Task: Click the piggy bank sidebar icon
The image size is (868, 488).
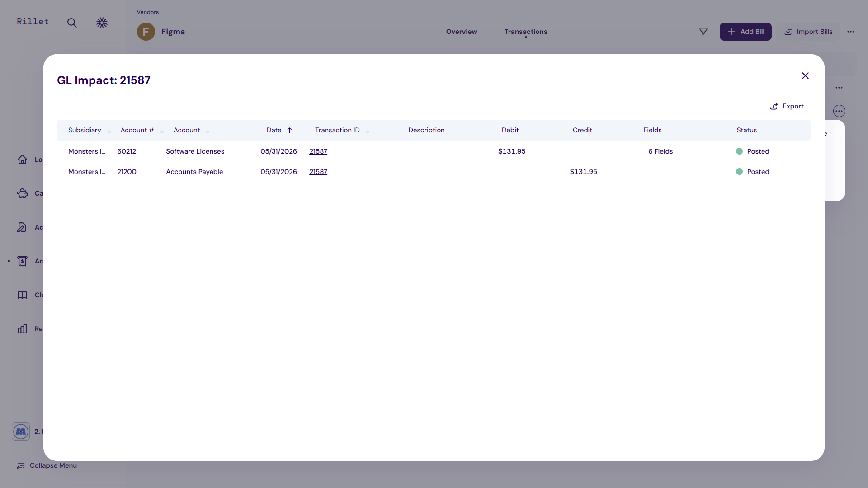Action: pyautogui.click(x=22, y=193)
